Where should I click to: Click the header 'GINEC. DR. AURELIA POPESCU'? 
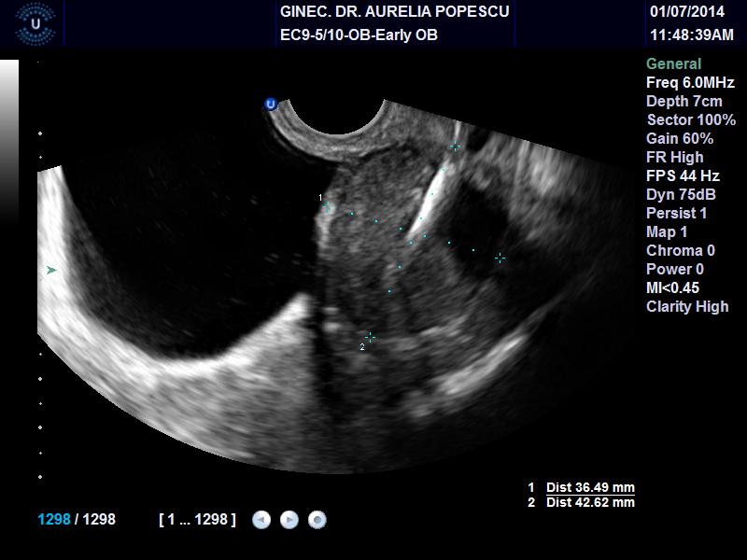click(x=394, y=11)
